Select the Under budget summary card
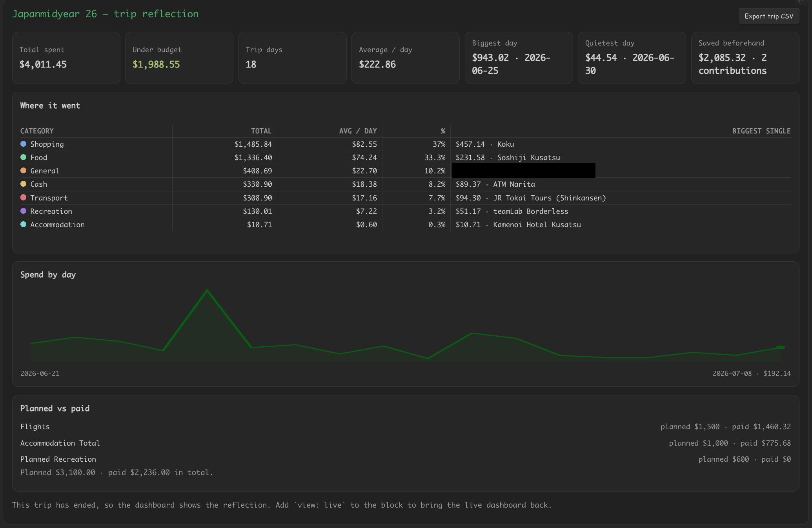 click(179, 58)
